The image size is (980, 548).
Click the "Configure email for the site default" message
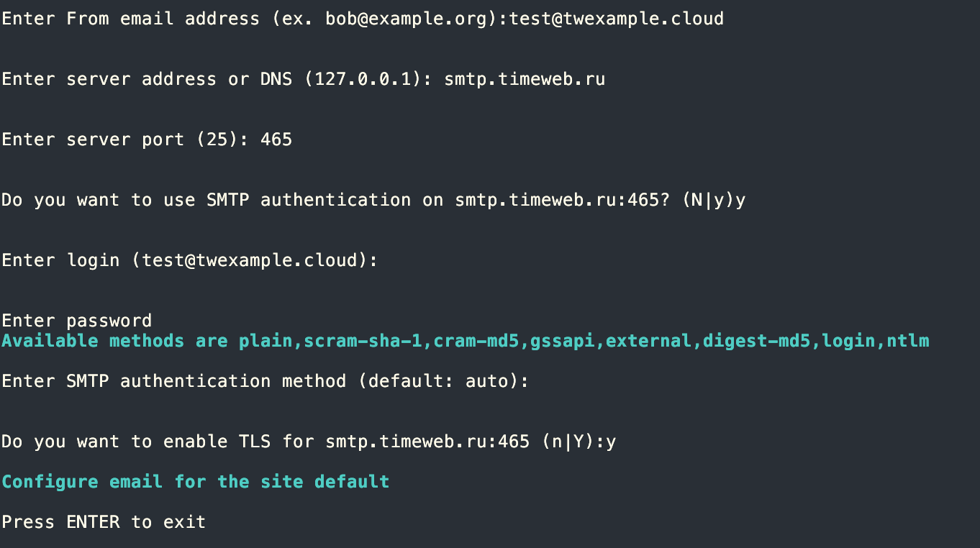click(x=196, y=482)
